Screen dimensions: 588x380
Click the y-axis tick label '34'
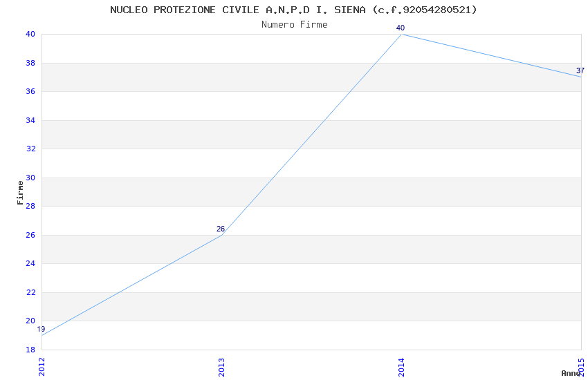coord(30,120)
